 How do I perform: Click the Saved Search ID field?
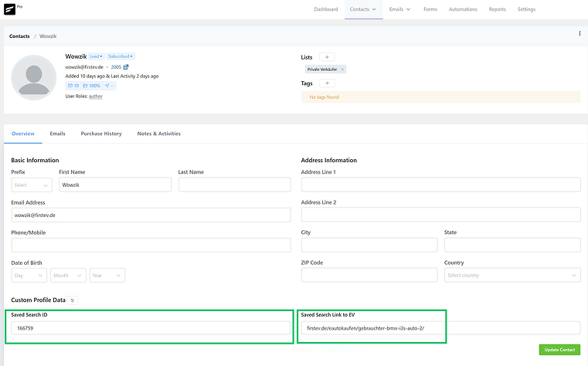151,328
